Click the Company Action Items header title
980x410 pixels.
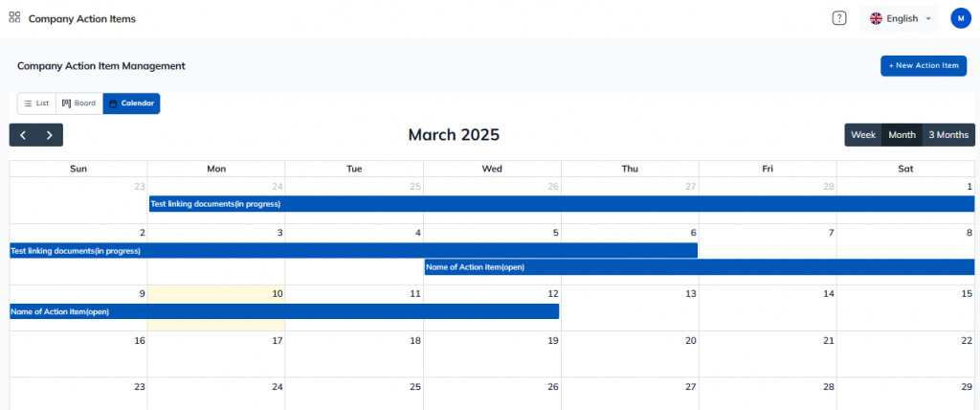tap(82, 18)
